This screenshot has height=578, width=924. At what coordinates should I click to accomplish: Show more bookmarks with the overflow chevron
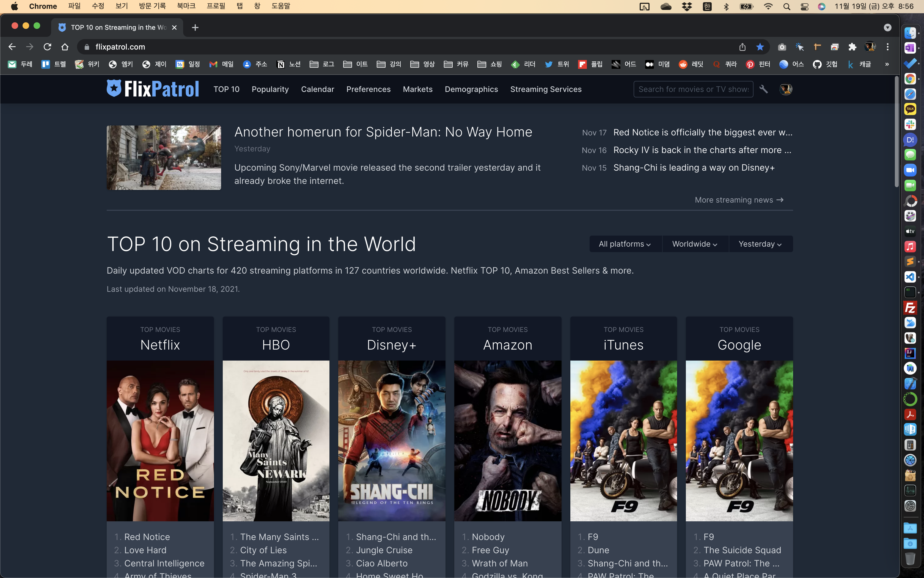(887, 64)
